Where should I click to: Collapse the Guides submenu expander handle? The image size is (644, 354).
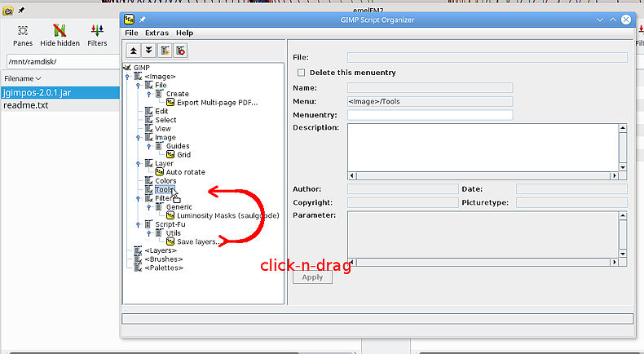149,146
